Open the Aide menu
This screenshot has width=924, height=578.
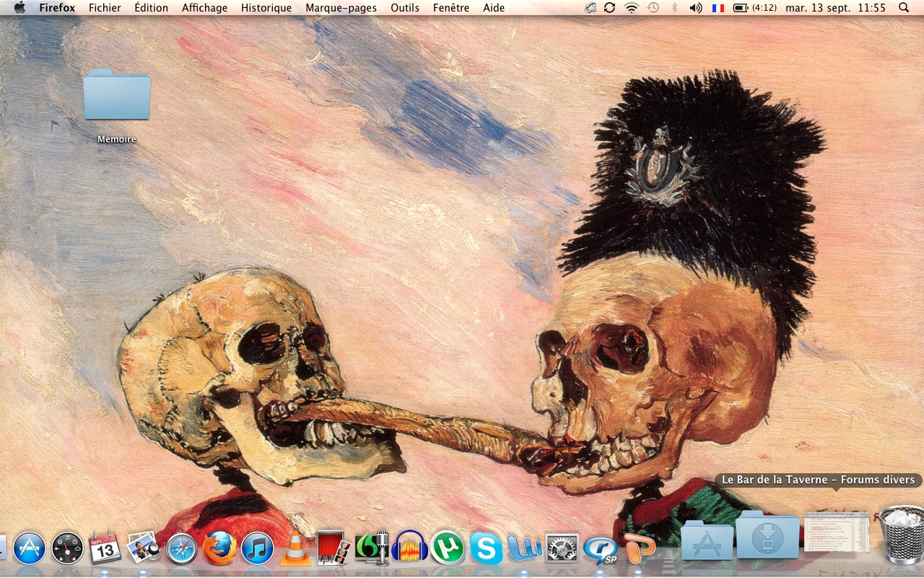coord(494,8)
